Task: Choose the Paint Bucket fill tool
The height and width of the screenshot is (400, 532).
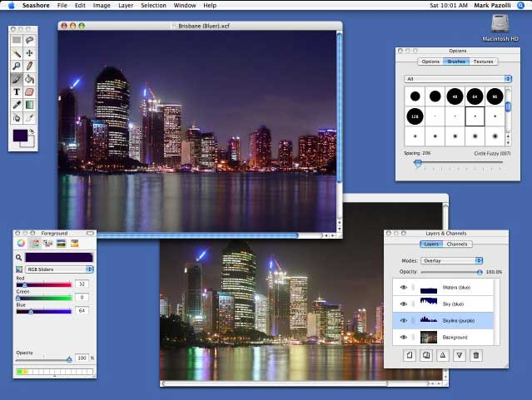Action: point(30,78)
